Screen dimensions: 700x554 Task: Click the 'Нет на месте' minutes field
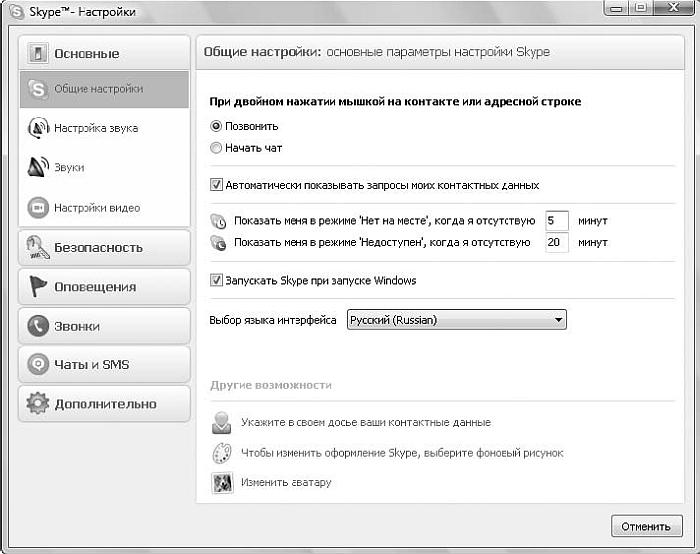click(557, 220)
